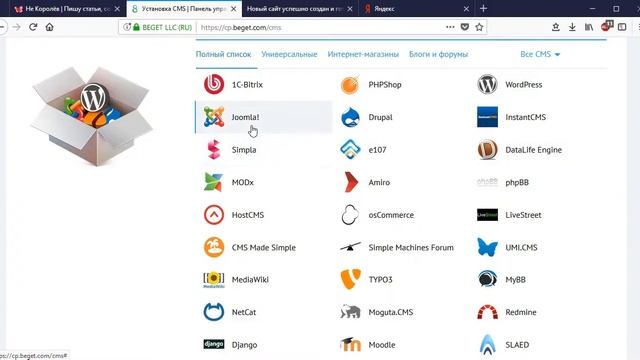Open the DataLife Engine text link
Screen dimensions: 640x360
pyautogui.click(x=533, y=150)
